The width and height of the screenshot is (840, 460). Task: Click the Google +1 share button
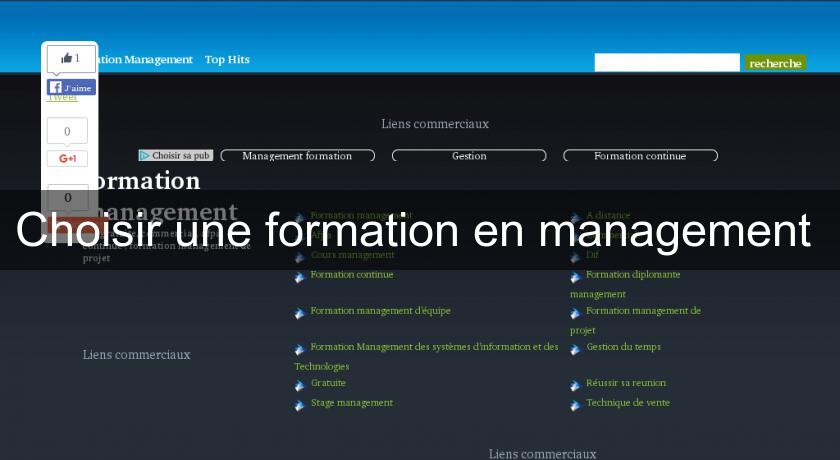[67, 159]
